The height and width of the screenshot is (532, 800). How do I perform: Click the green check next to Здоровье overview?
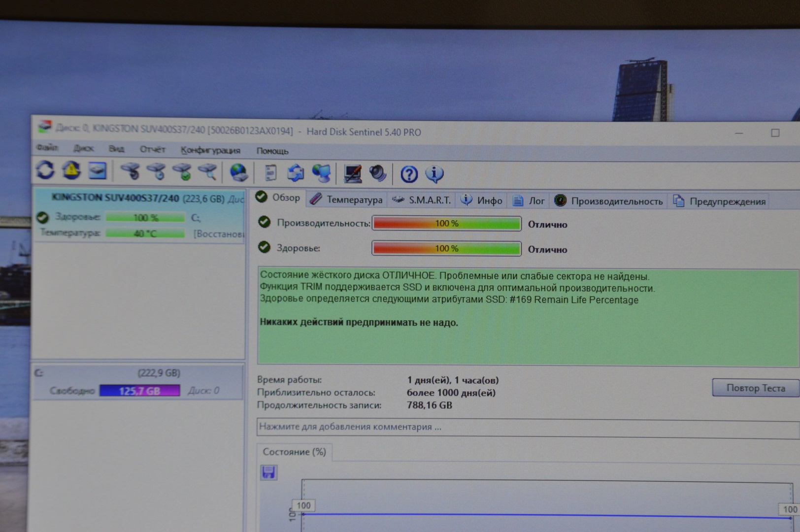point(265,247)
